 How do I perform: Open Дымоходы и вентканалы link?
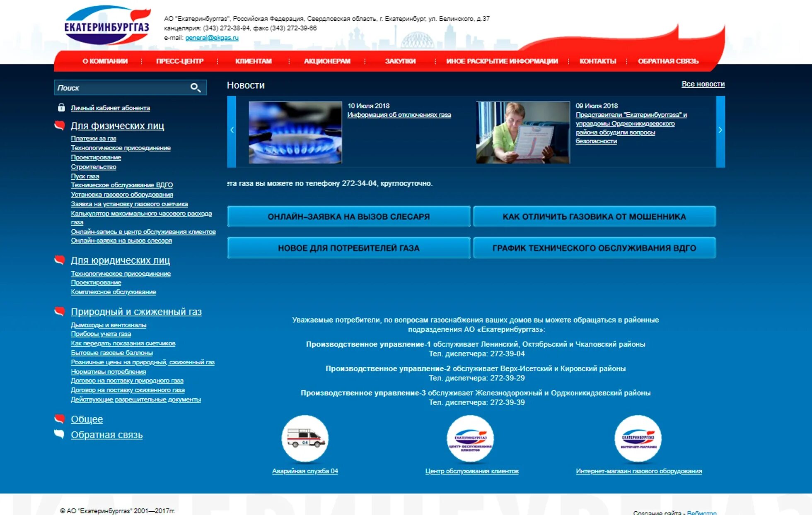[109, 325]
